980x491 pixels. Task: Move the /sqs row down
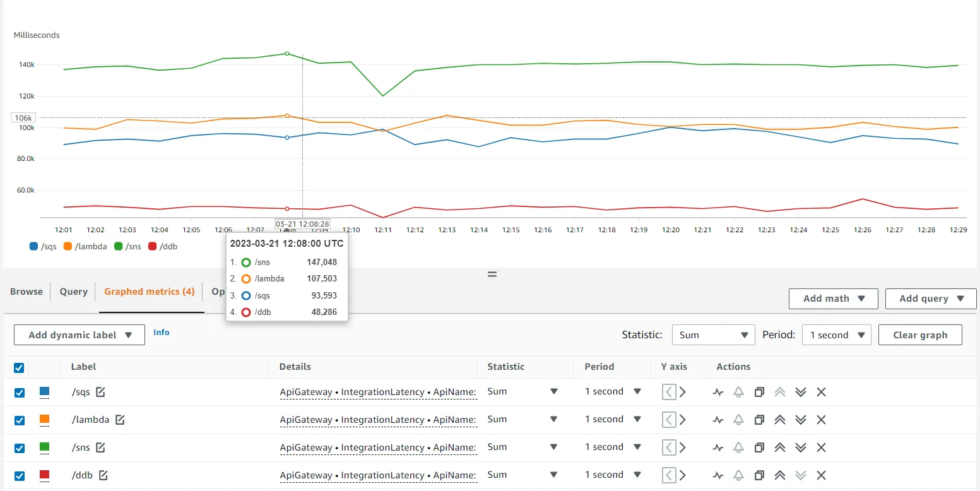(x=801, y=392)
